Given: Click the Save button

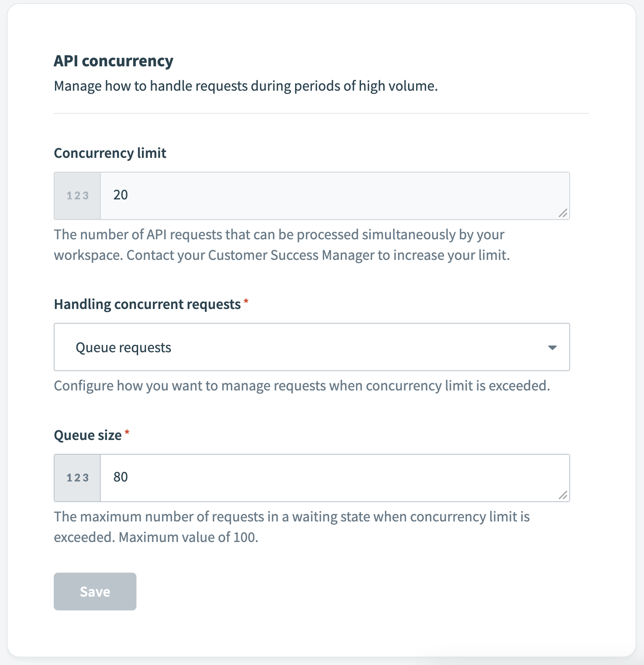Looking at the screenshot, I should click(x=94, y=591).
